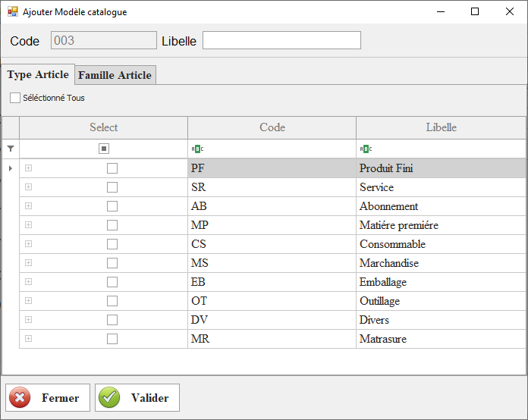Click the green checkmark icon on Valider
The width and height of the screenshot is (528, 420).
click(x=109, y=397)
